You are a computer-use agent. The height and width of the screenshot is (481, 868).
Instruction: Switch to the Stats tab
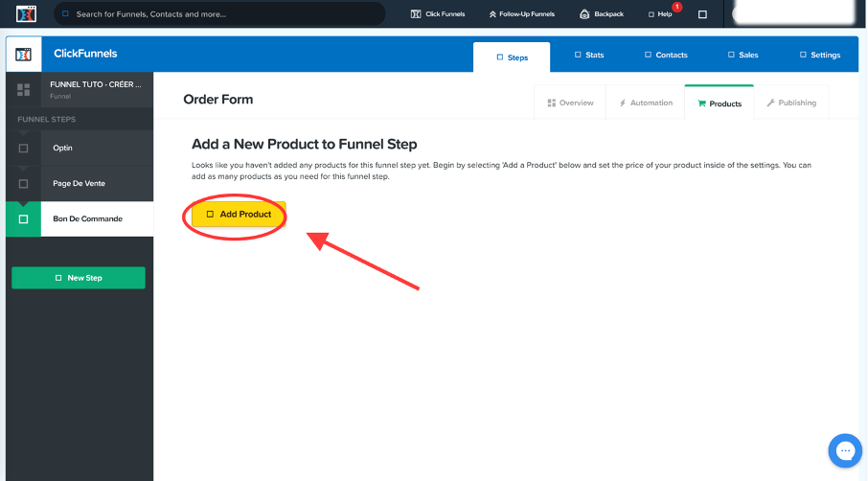click(589, 55)
